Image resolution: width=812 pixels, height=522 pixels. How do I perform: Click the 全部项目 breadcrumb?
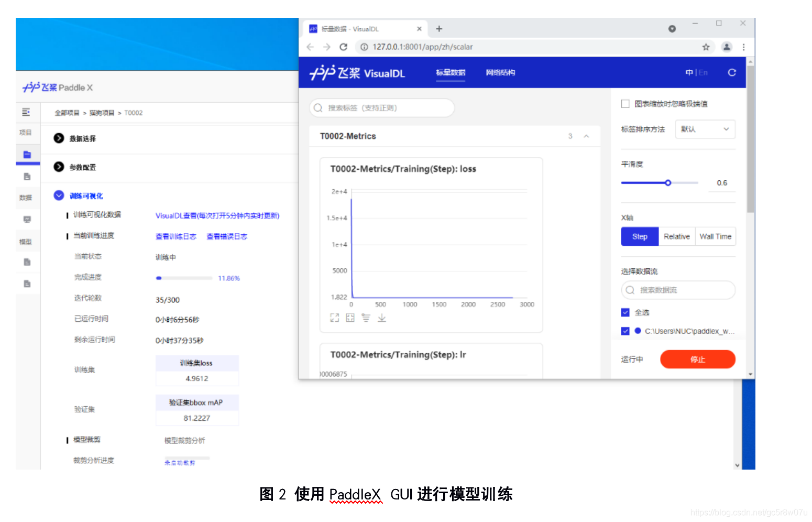pyautogui.click(x=67, y=113)
